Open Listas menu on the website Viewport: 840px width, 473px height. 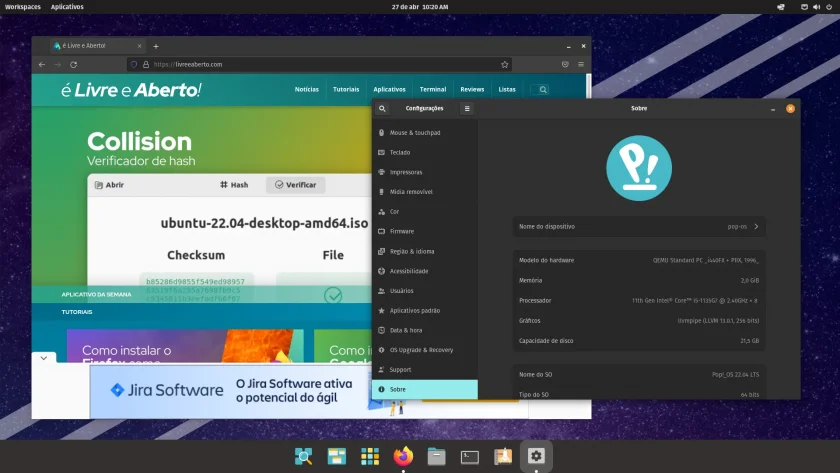pos(507,89)
